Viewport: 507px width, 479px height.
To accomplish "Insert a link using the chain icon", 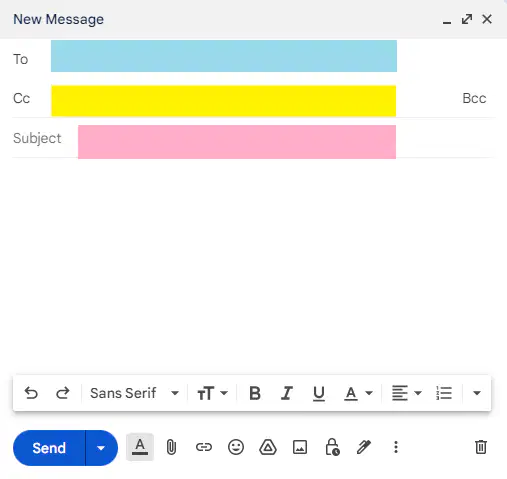I will click(204, 447).
